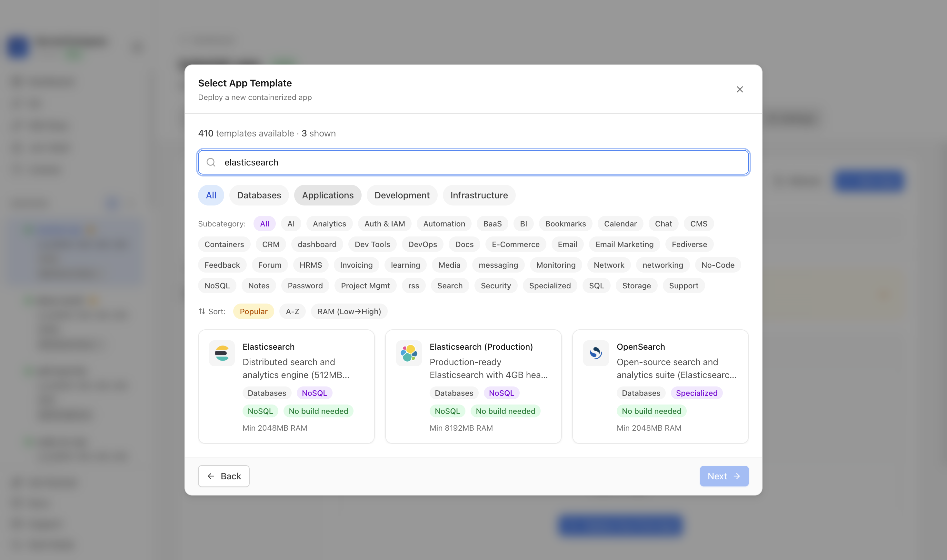
Task: Filter by Project Mgmt subcategory
Action: click(x=365, y=286)
